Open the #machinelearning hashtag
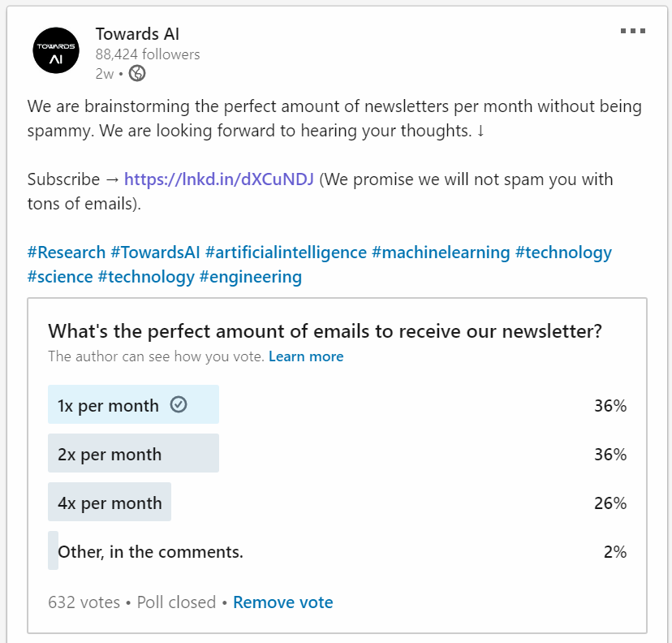 tap(441, 252)
